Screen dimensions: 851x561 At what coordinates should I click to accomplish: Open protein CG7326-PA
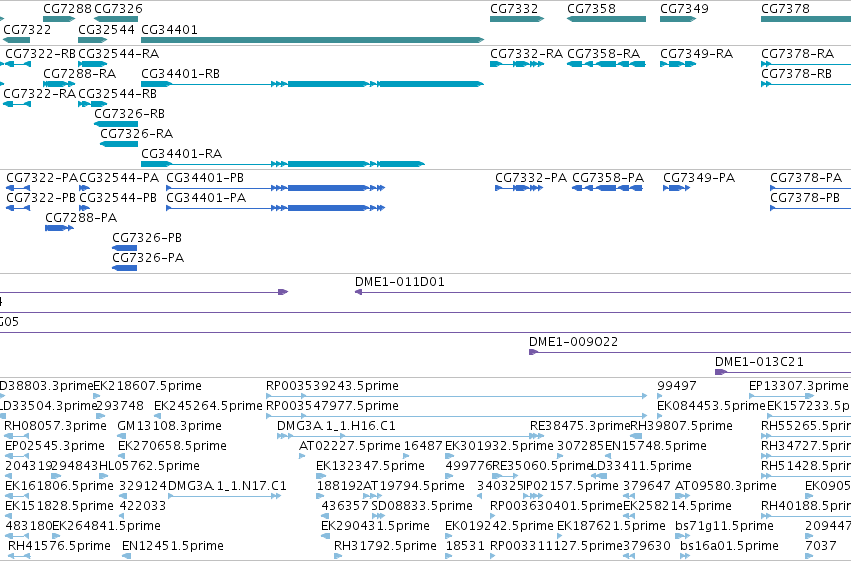point(148,258)
